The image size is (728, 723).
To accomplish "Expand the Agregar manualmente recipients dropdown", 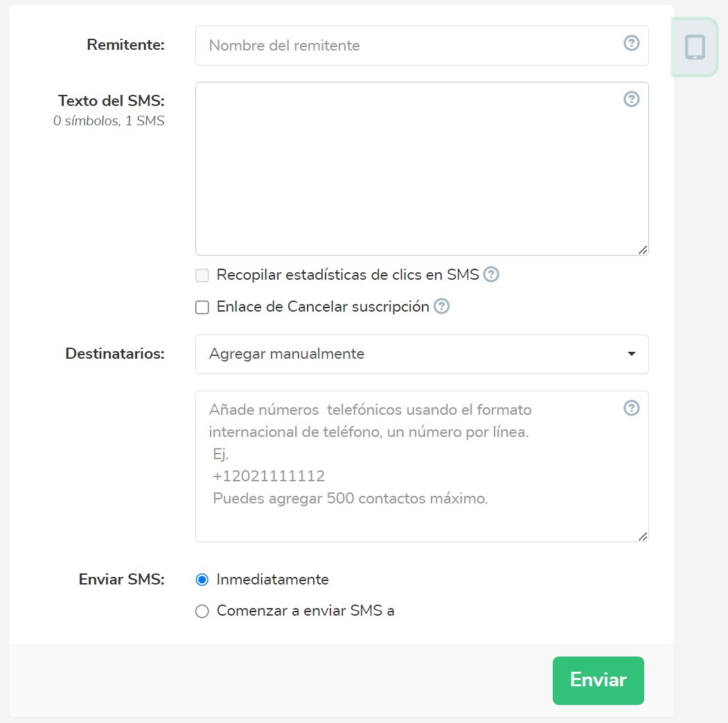I will tap(422, 354).
